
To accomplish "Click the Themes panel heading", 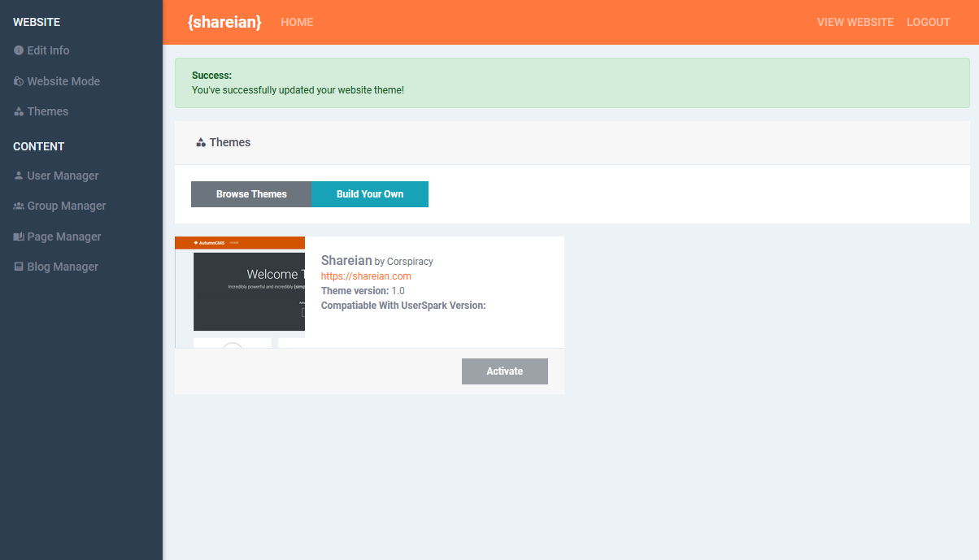I will coord(230,142).
